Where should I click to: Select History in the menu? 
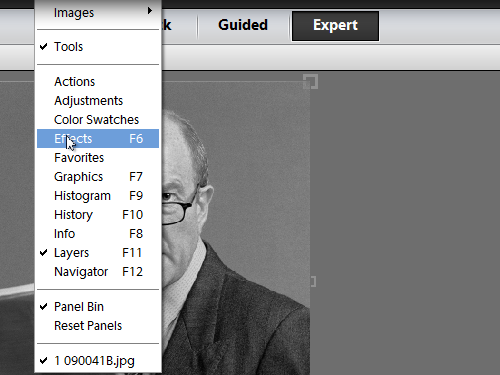(x=98, y=215)
